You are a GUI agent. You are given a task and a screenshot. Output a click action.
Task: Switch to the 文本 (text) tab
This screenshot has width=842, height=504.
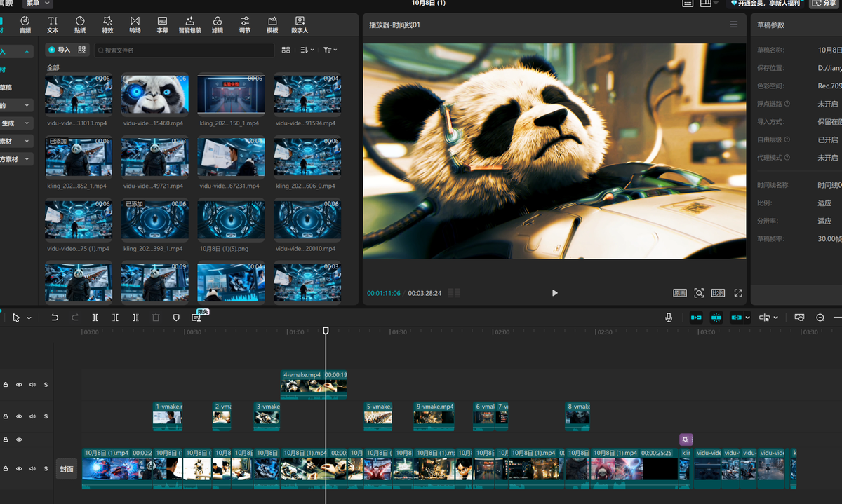click(x=53, y=25)
